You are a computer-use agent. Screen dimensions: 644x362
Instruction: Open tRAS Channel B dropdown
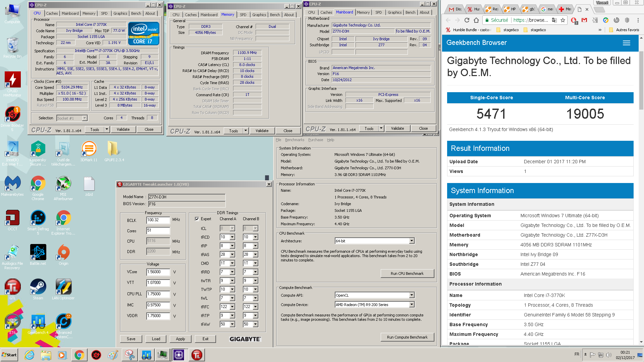pyautogui.click(x=255, y=254)
